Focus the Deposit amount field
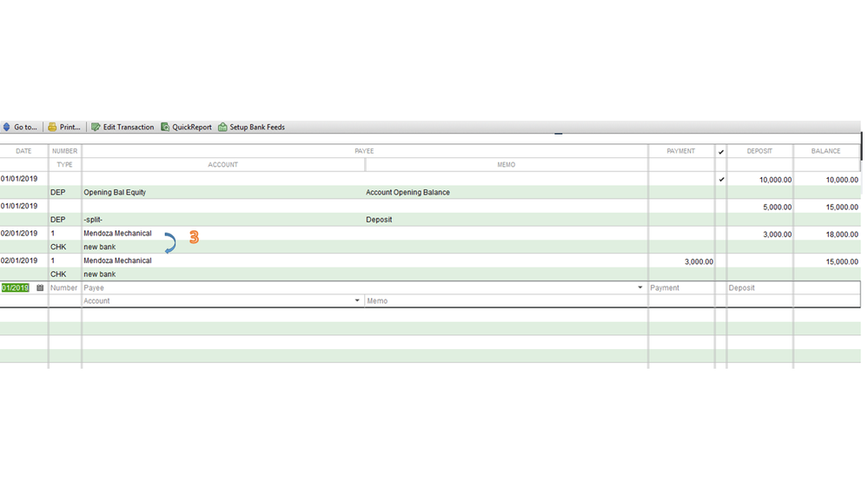This screenshot has height=488, width=868. coord(759,287)
